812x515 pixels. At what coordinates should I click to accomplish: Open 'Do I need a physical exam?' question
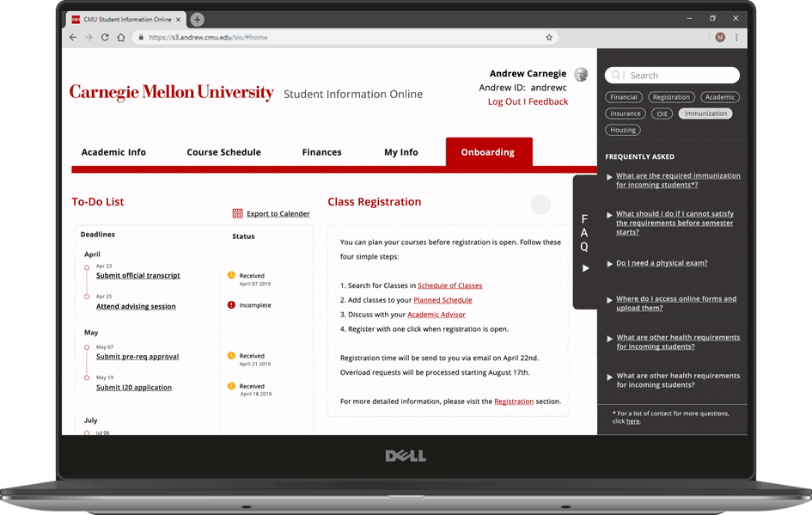tap(662, 263)
